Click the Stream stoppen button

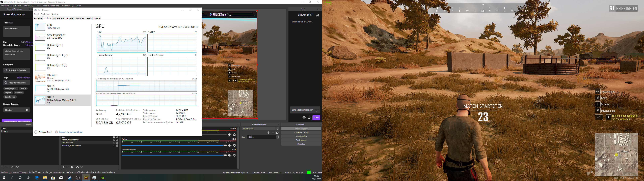pos(301,129)
